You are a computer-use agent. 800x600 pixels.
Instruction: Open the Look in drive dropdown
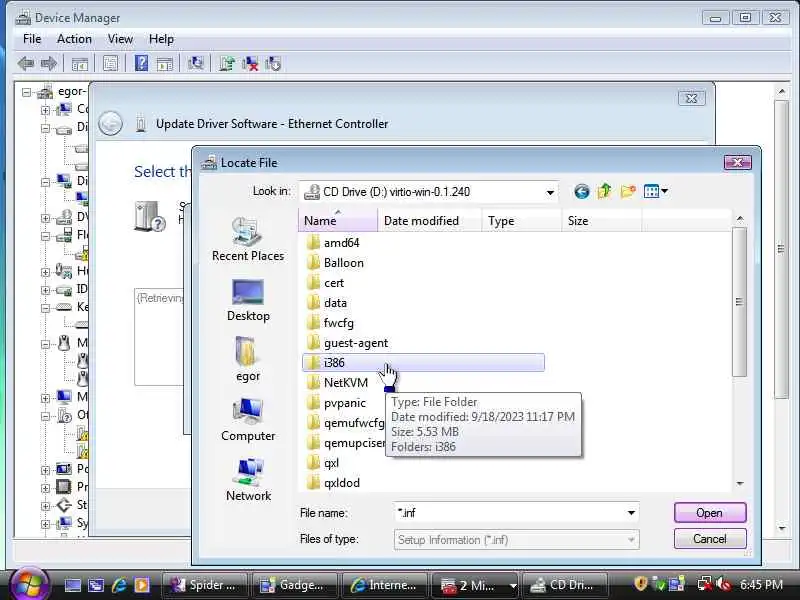pos(550,192)
